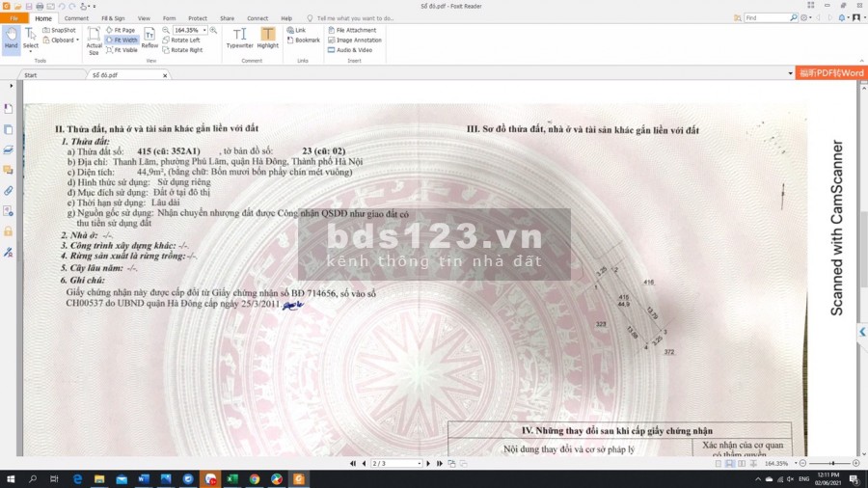Expand right side panel chevron

coord(862,332)
